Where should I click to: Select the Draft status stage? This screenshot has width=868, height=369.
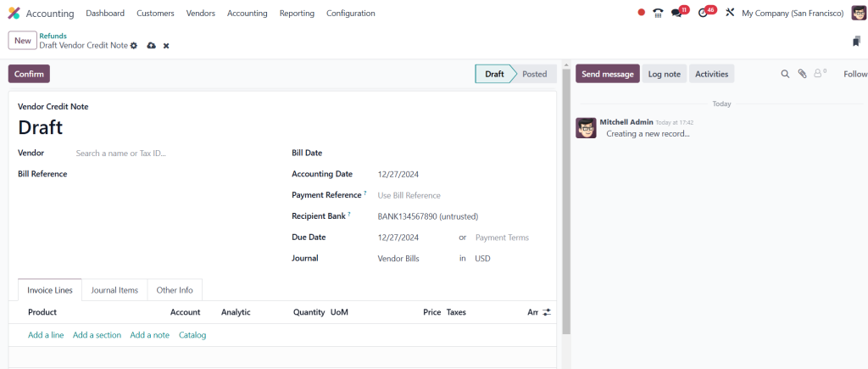click(494, 74)
